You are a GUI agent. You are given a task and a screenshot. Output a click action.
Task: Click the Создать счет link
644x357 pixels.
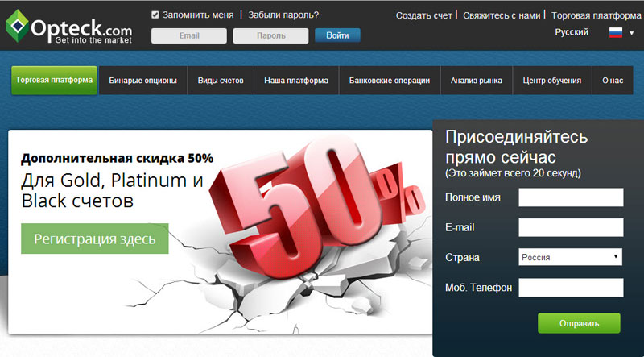click(x=424, y=15)
